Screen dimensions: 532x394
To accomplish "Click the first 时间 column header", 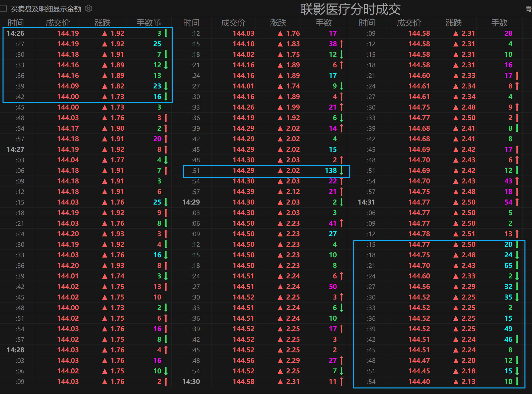I will [16, 23].
